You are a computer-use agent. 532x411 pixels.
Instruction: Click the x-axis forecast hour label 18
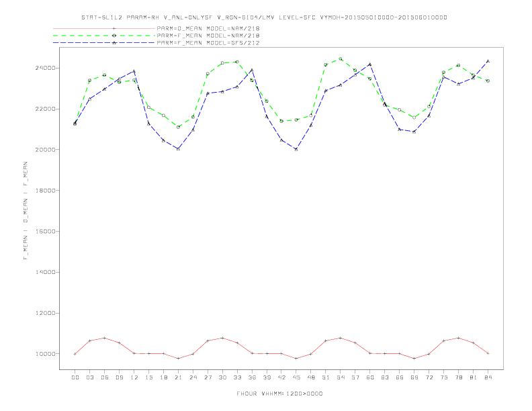click(x=163, y=377)
